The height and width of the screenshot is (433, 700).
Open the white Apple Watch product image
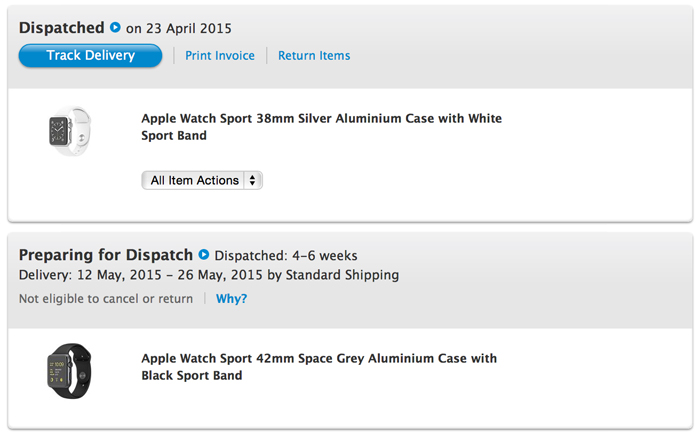tap(69, 131)
